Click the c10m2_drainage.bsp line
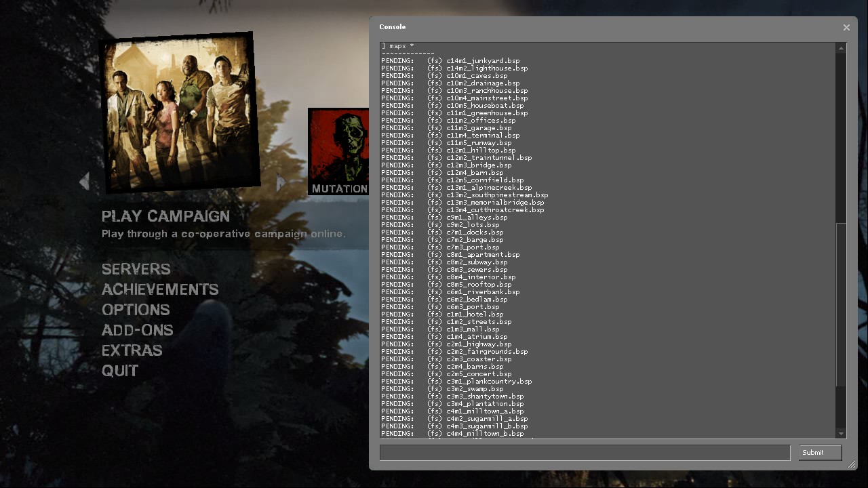Viewport: 868px width, 488px height. click(x=450, y=83)
